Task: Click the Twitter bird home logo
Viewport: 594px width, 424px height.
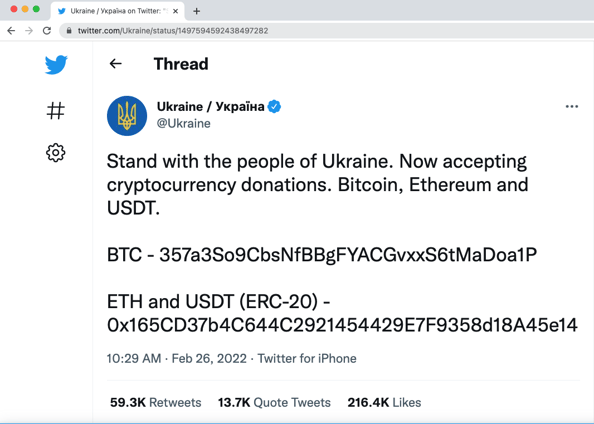Action: coord(56,64)
